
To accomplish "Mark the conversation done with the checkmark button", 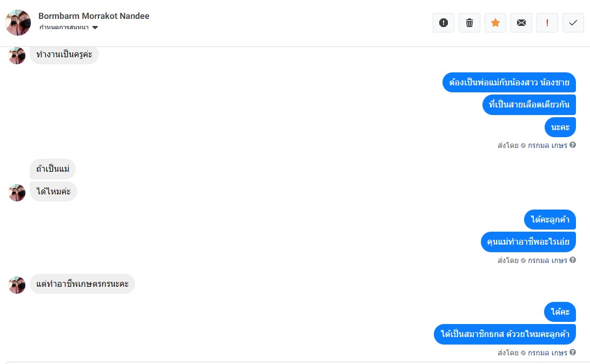I will 573,23.
